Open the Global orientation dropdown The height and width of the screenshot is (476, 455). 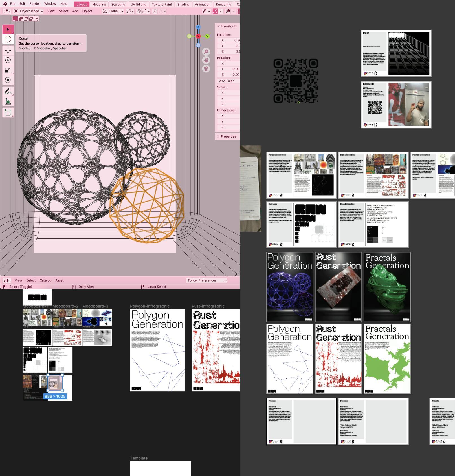(113, 11)
